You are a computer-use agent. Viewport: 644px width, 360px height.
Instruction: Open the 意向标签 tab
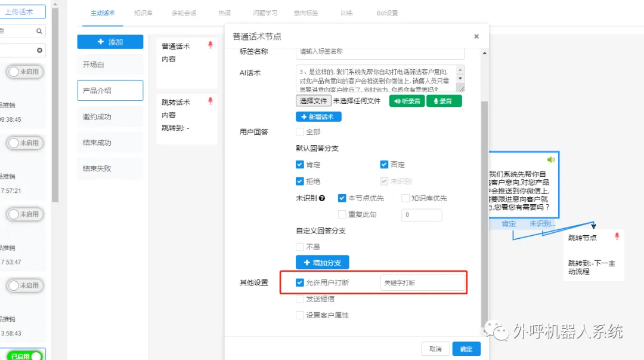(x=306, y=13)
